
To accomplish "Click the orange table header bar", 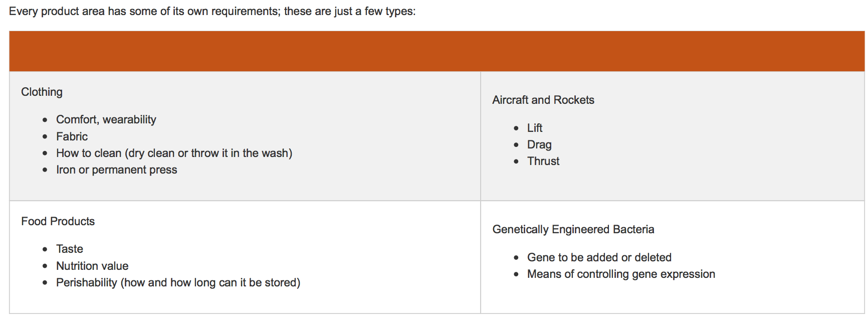I will tap(437, 51).
